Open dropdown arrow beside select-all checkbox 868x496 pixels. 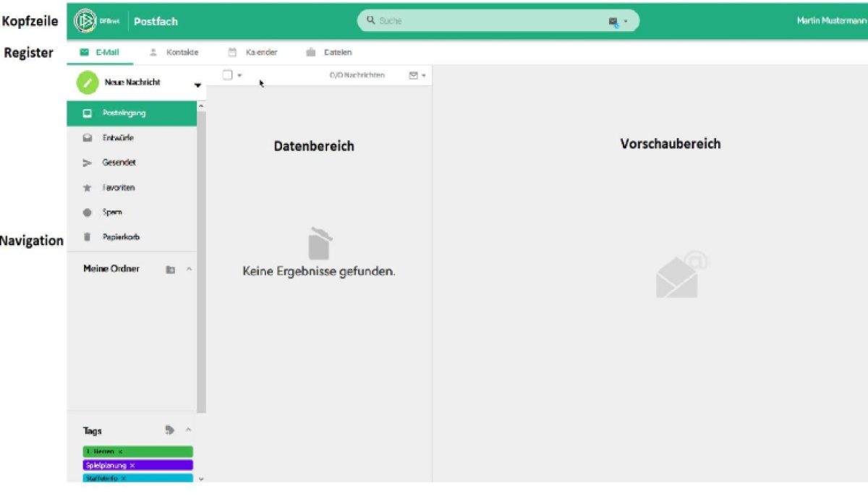(239, 76)
